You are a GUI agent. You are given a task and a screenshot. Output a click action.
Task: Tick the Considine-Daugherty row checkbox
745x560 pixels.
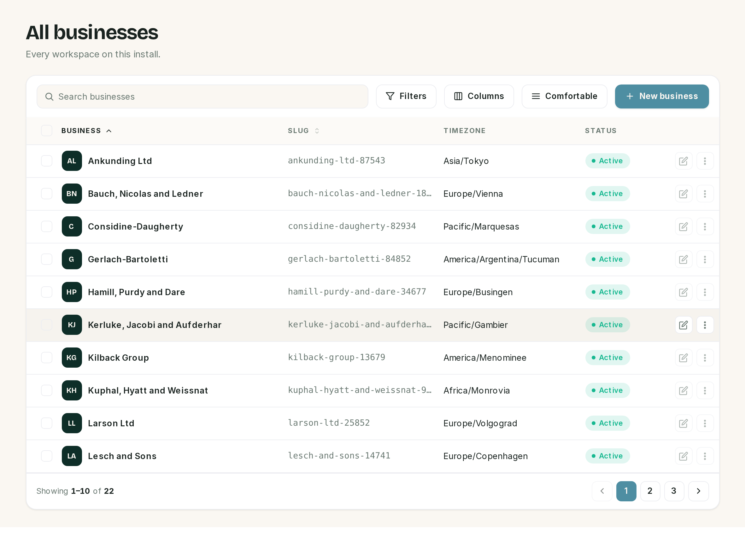(46, 227)
